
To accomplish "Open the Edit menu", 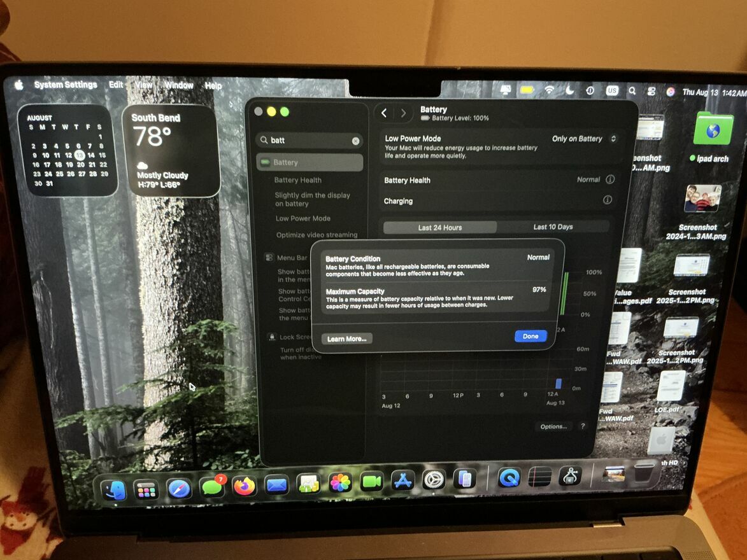I will click(x=116, y=85).
